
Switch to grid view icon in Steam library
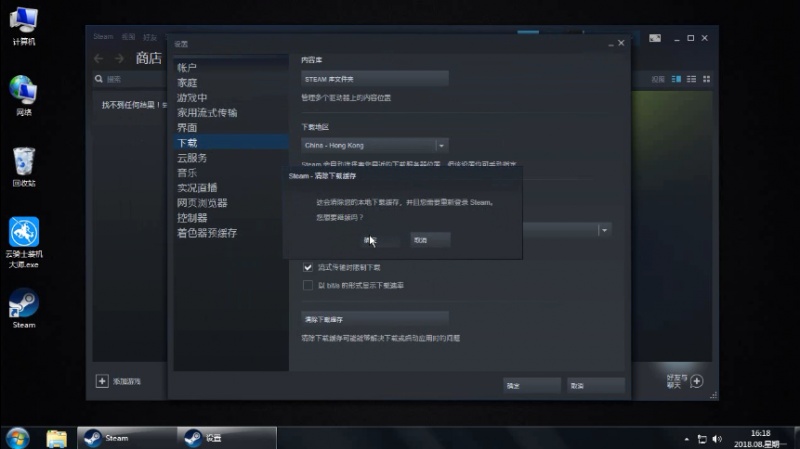coord(707,79)
